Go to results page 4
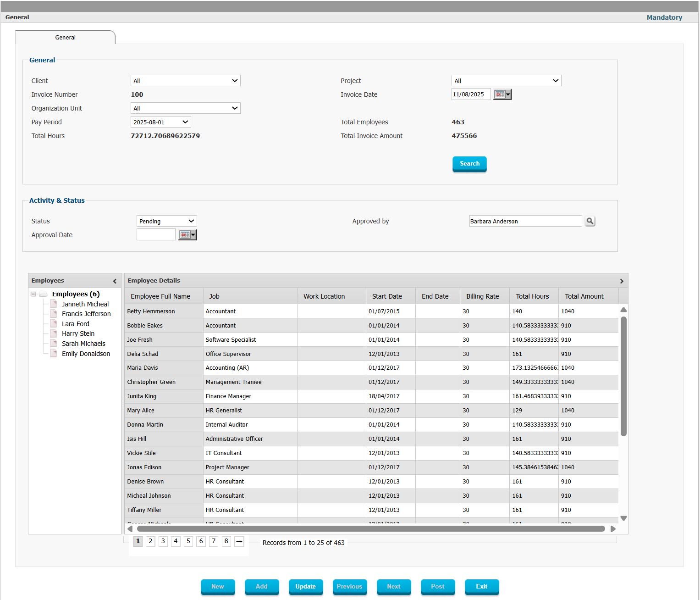Viewport: 700px width, 600px height. tap(176, 541)
